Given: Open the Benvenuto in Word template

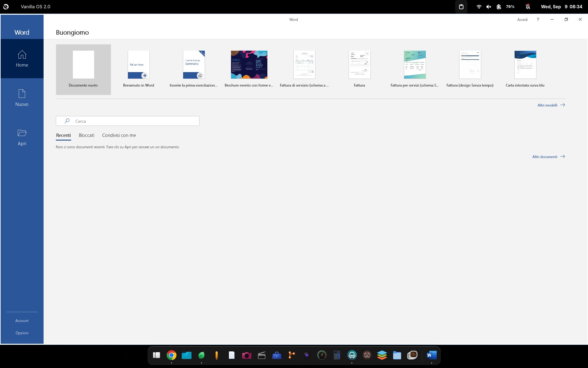Looking at the screenshot, I should click(x=138, y=70).
